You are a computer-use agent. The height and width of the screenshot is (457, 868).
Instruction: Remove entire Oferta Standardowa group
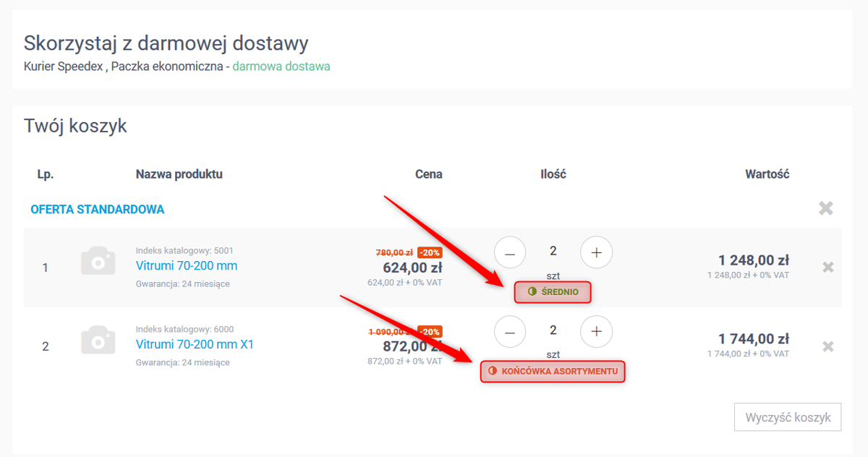click(x=825, y=208)
